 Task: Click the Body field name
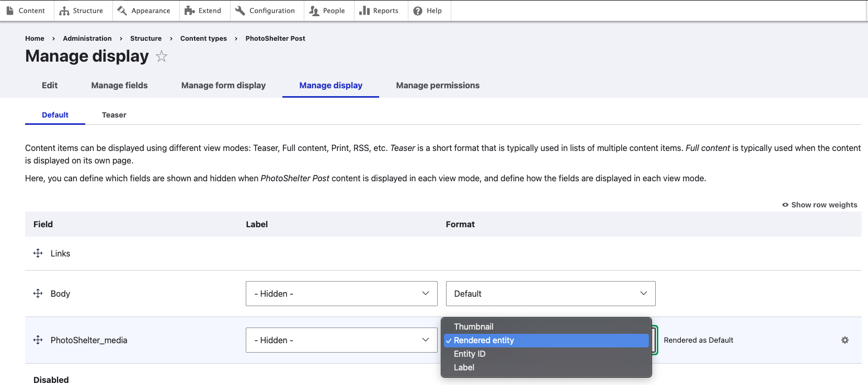60,294
